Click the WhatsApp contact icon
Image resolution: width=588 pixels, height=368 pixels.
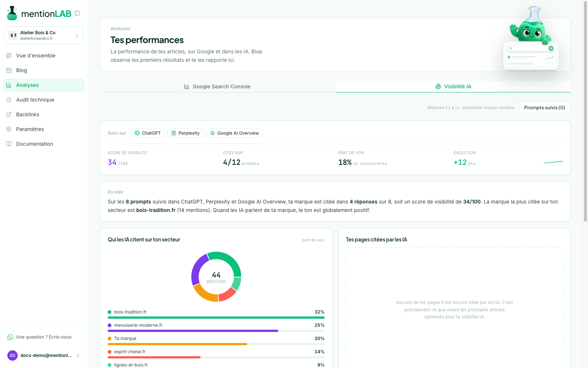[10, 337]
